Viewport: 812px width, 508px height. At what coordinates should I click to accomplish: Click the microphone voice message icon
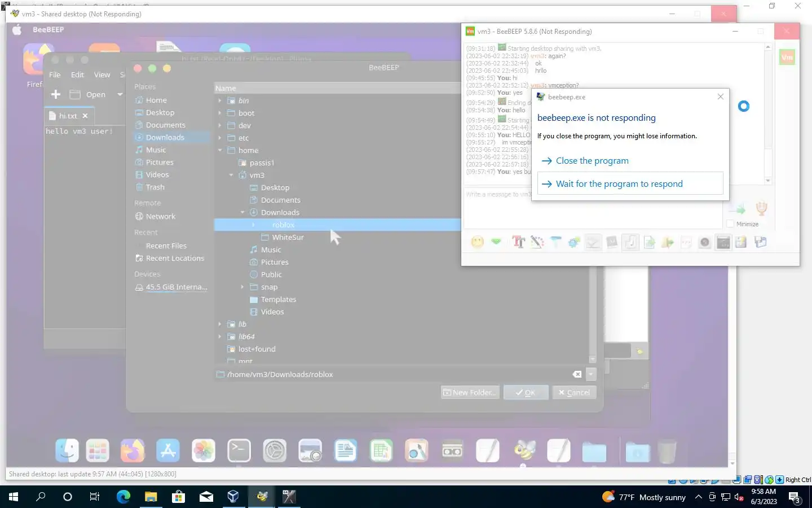point(762,208)
